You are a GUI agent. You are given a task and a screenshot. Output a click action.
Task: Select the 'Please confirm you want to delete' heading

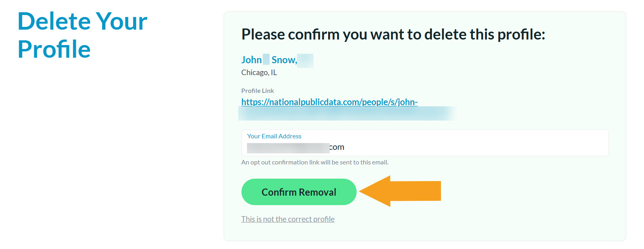pyautogui.click(x=393, y=34)
